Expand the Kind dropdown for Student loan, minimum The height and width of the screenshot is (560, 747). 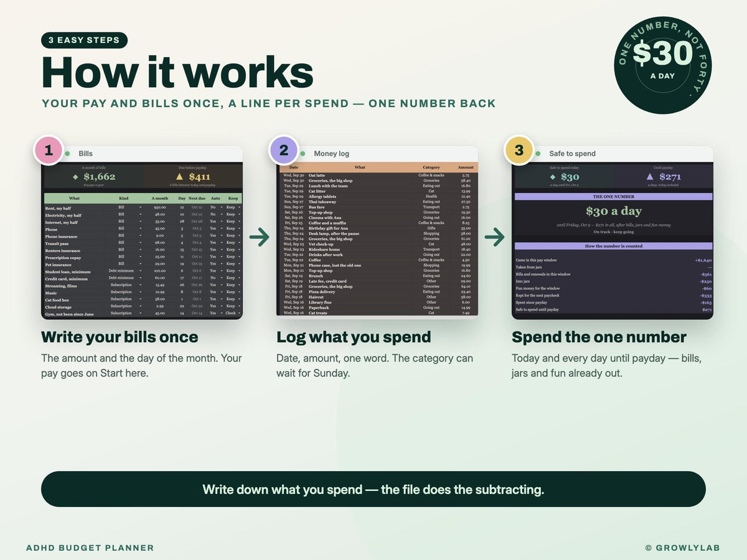click(x=140, y=271)
